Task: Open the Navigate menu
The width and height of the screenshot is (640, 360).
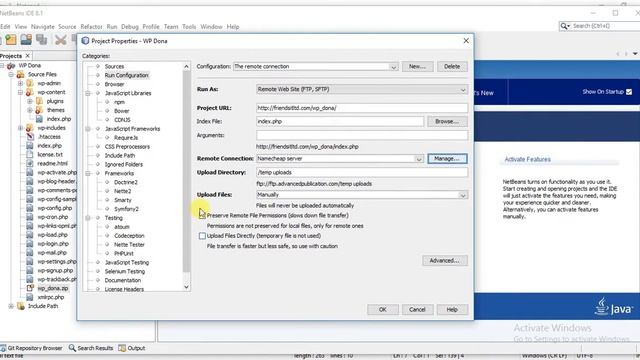Action: point(42,27)
